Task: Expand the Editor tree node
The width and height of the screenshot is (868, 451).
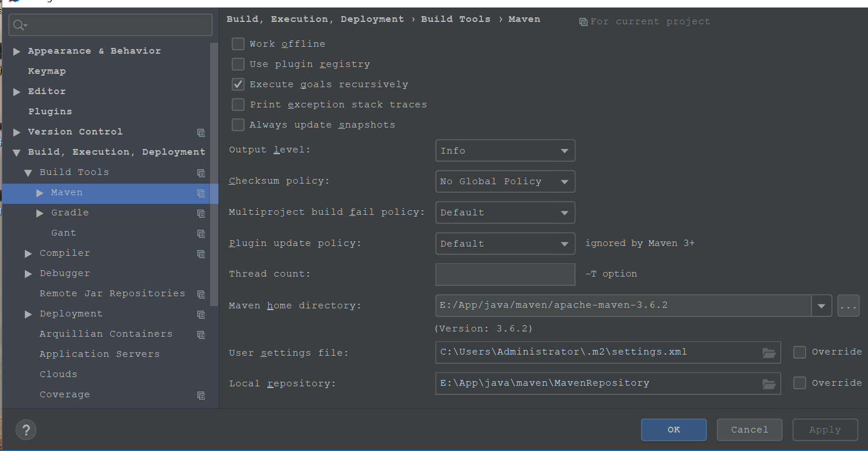Action: click(17, 92)
